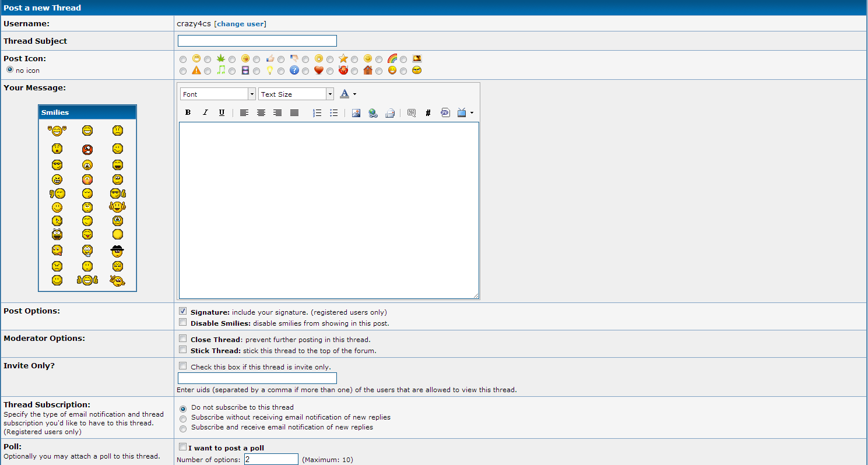Image resolution: width=868 pixels, height=465 pixels.
Task: Open the font color picker
Action: click(x=347, y=94)
